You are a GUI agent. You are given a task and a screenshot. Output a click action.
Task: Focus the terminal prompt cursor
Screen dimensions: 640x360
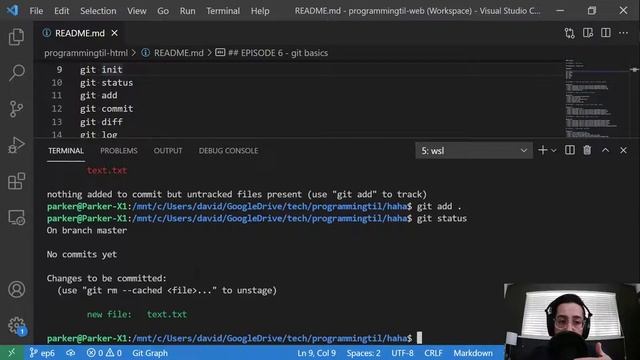click(x=419, y=338)
